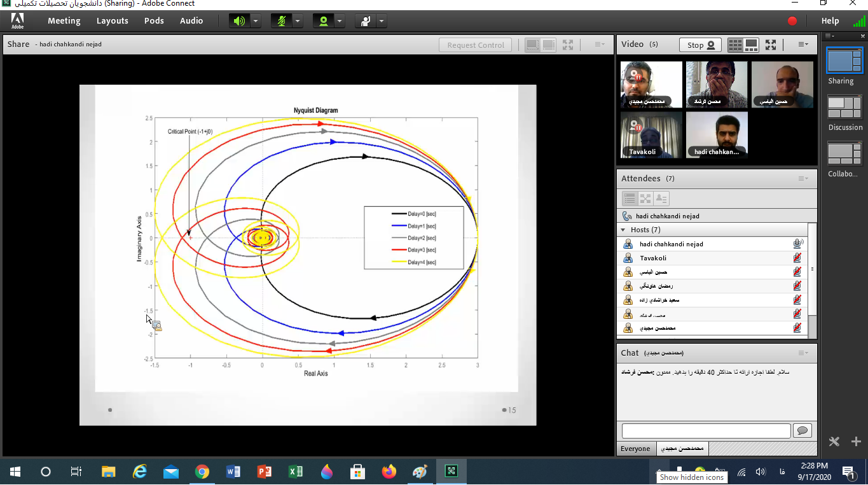The height and width of the screenshot is (485, 868).
Task: Open the speaker options dropdown arrow
Action: 256,21
